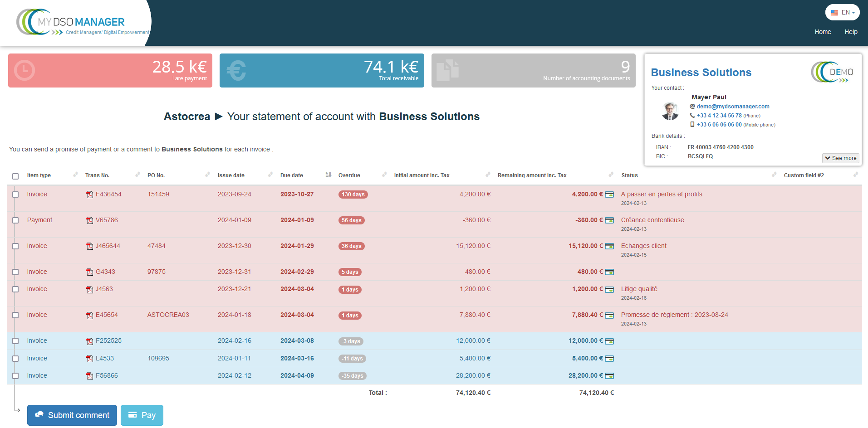
Task: Click the clock icon on Late payment card
Action: click(x=25, y=70)
